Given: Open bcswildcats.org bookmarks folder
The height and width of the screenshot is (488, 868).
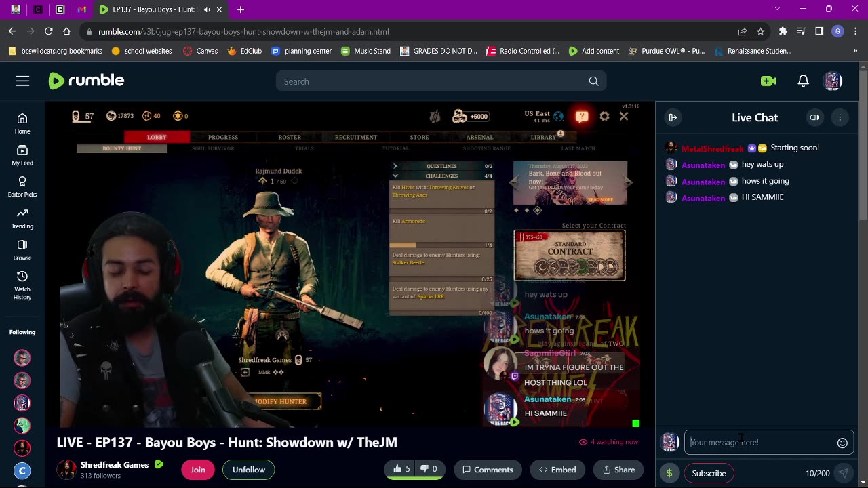Looking at the screenshot, I should (x=56, y=51).
